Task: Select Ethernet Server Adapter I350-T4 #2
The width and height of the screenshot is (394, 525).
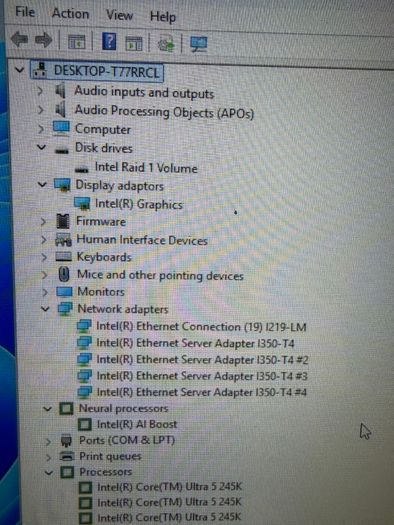Action: (202, 360)
